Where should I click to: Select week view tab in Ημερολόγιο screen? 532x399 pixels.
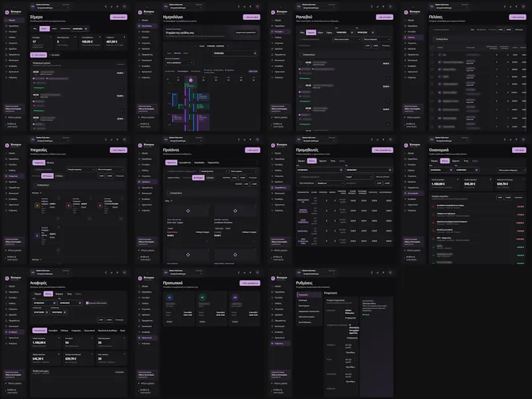point(178,53)
